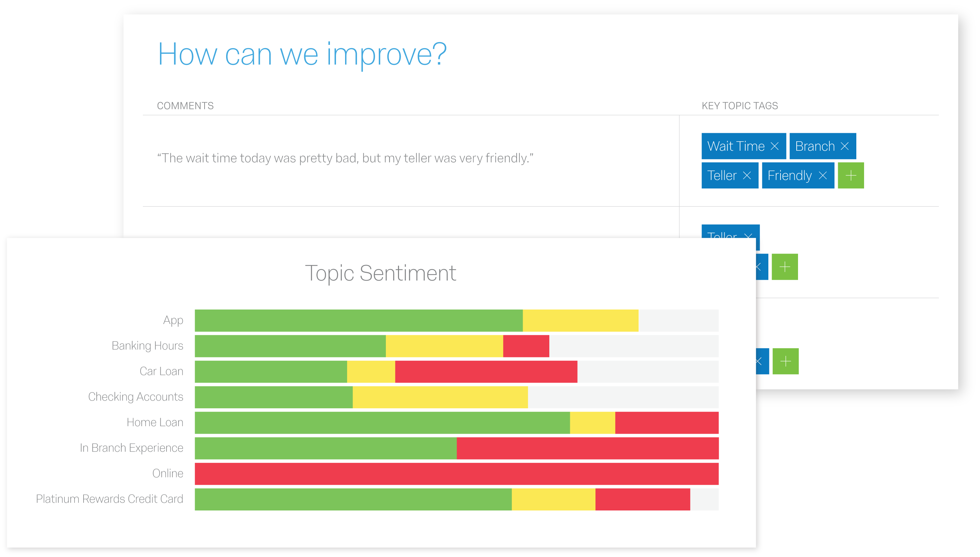
Task: Remove the Wait Time tag
Action: coord(775,146)
